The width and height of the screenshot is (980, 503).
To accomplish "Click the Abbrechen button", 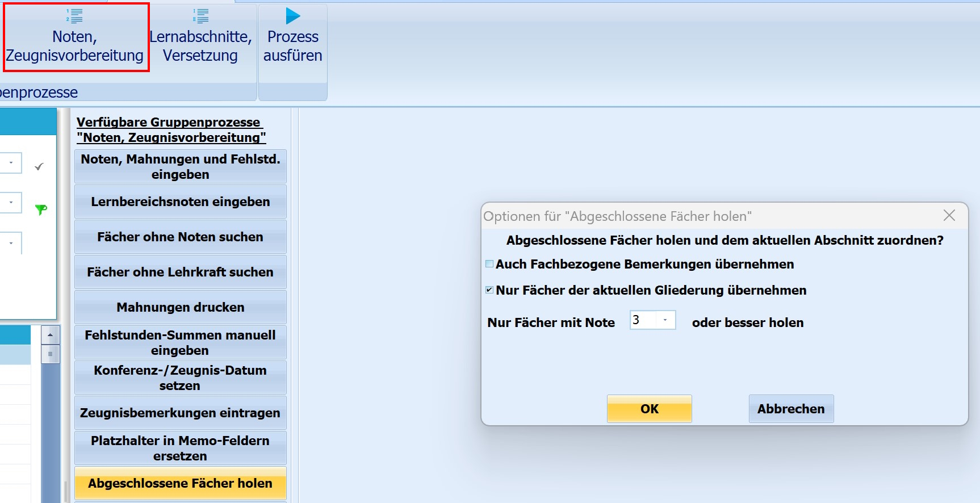I will (791, 409).
